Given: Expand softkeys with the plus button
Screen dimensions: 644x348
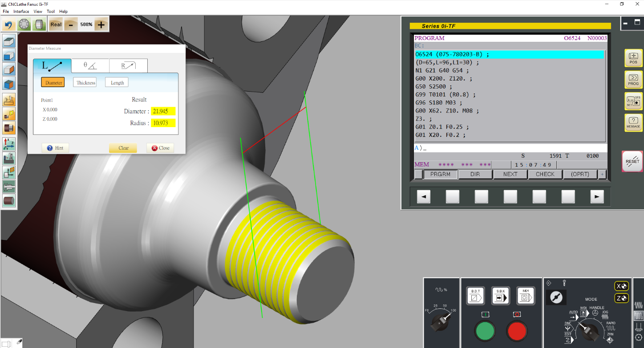Looking at the screenshot, I should 603,174.
